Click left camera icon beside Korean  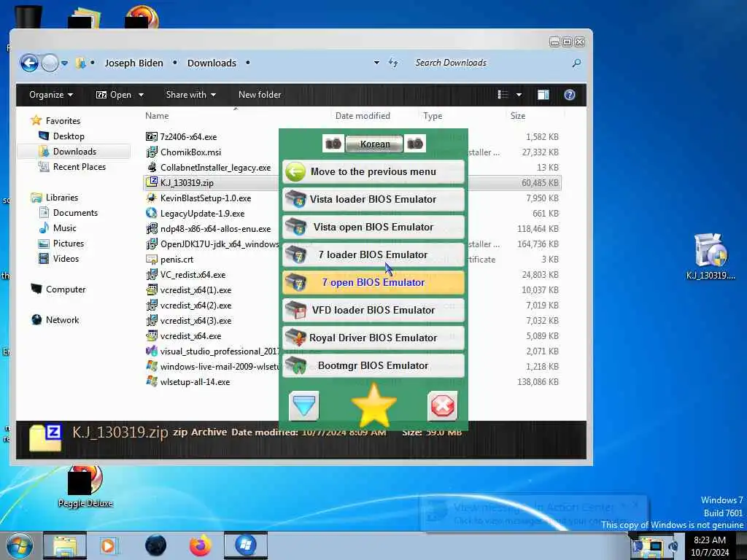point(333,144)
